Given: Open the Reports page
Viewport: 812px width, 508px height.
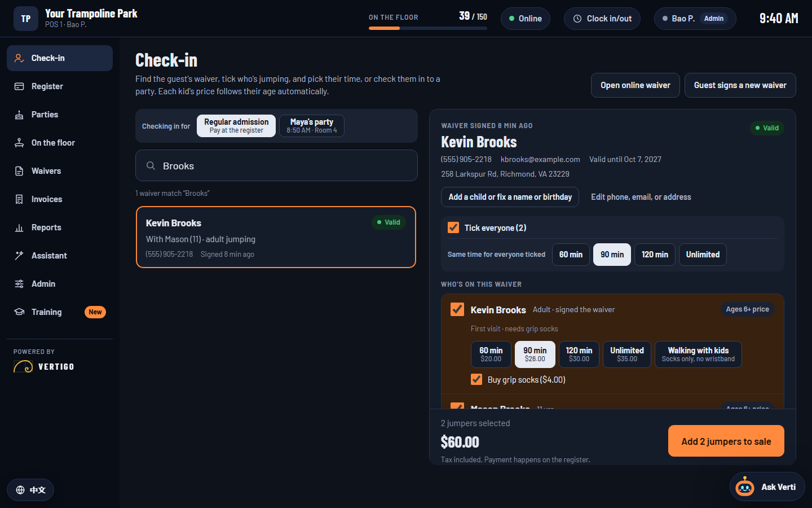Looking at the screenshot, I should pos(60,227).
